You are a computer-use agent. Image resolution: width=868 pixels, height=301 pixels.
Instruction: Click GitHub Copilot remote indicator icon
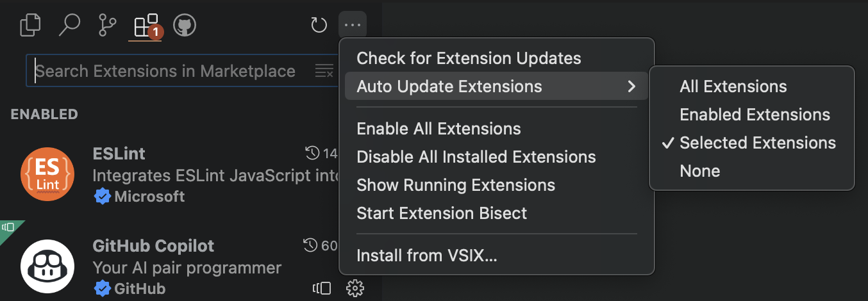coord(322,288)
